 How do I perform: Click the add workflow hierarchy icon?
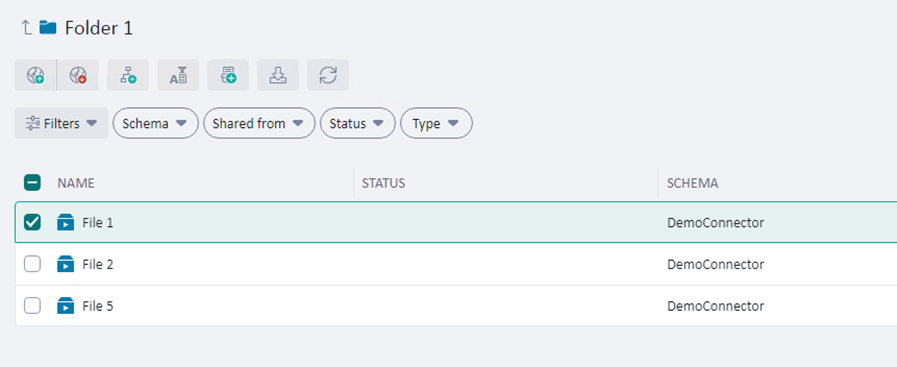(x=128, y=75)
